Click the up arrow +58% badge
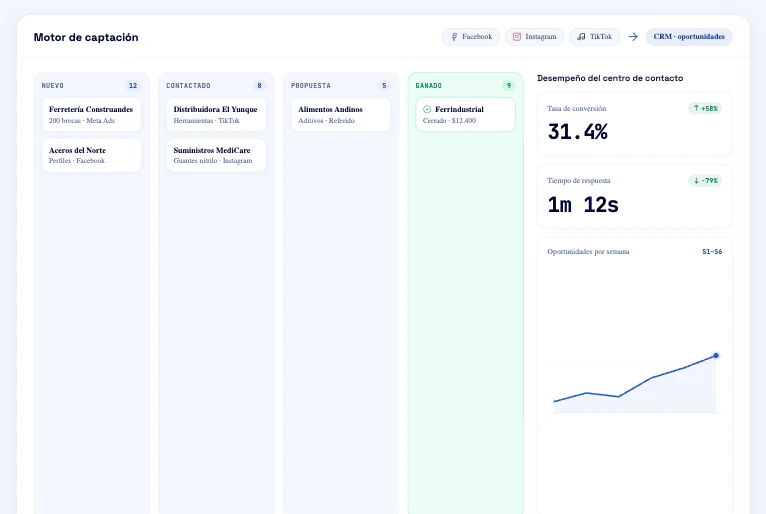 click(705, 108)
